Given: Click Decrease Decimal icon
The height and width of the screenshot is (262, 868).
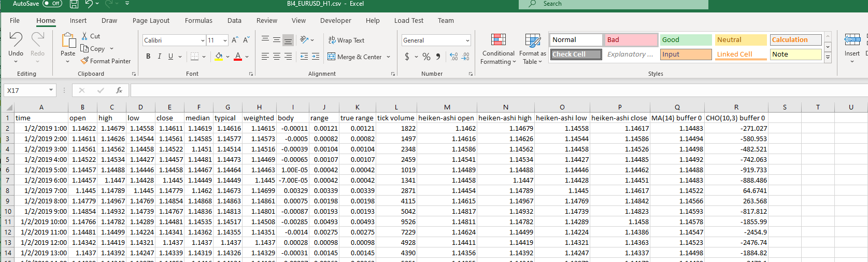Looking at the screenshot, I should point(465,56).
